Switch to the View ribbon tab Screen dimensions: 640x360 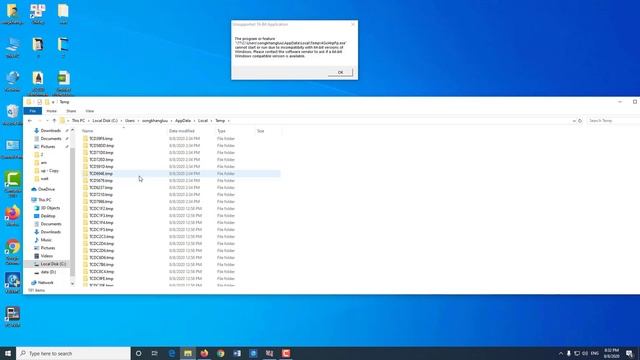click(89, 111)
